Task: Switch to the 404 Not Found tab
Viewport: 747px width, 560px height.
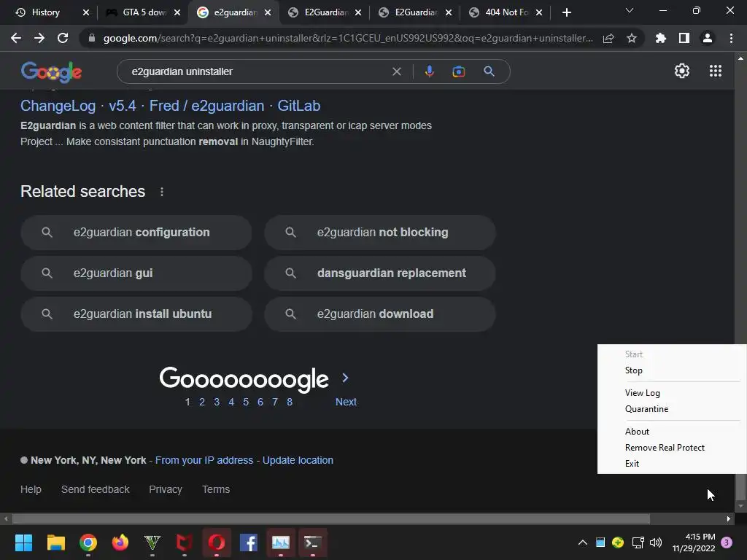Action: (x=506, y=12)
